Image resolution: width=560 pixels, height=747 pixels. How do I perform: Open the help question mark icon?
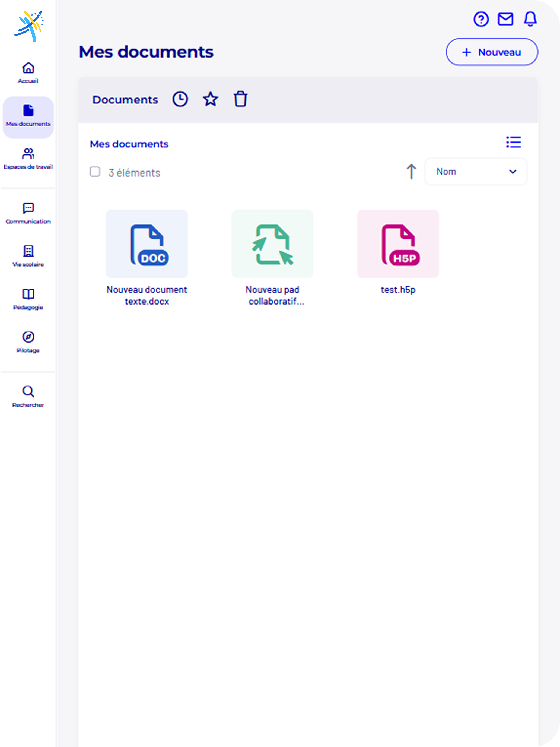pos(481,19)
